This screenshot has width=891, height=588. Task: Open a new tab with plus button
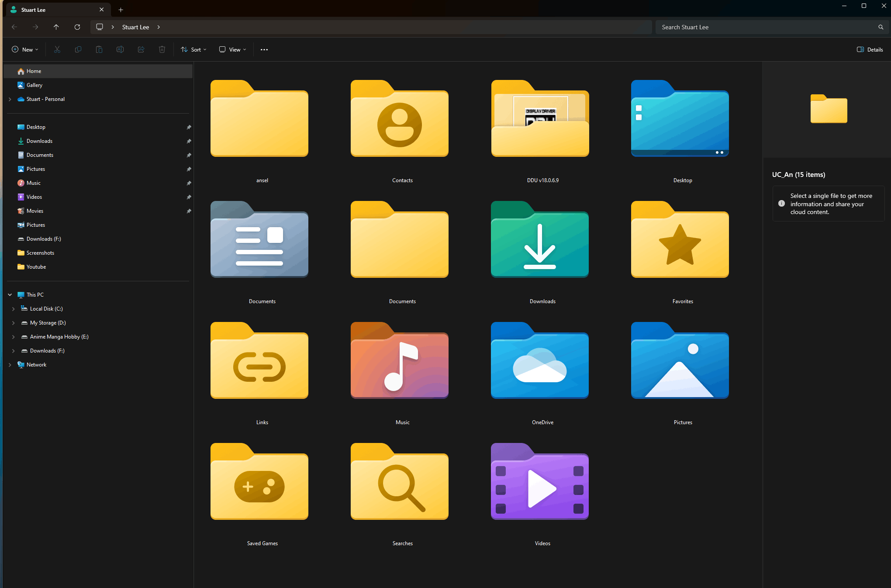pyautogui.click(x=121, y=10)
